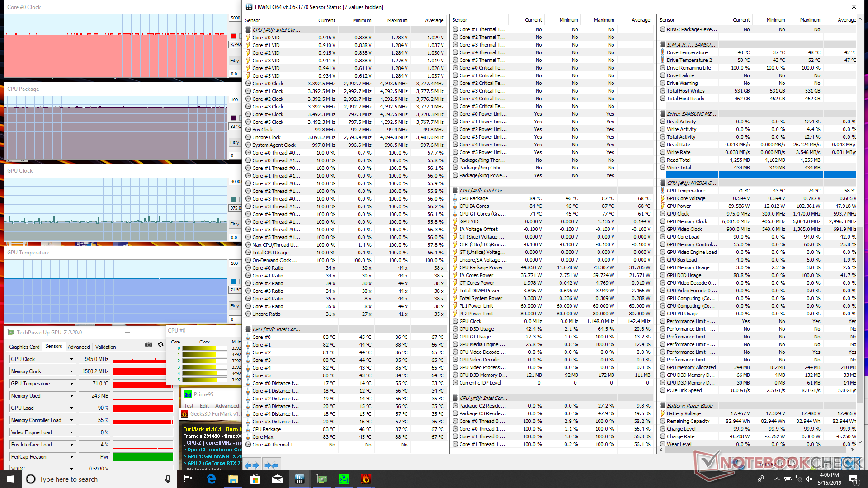Expand the GPU Temperature sensor dropdown
Image resolution: width=868 pixels, height=488 pixels.
click(x=71, y=384)
